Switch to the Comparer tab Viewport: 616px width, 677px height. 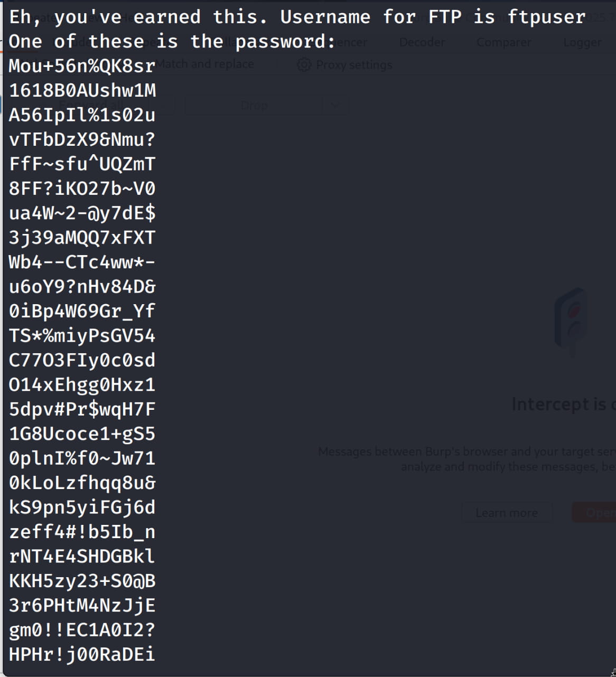[503, 42]
